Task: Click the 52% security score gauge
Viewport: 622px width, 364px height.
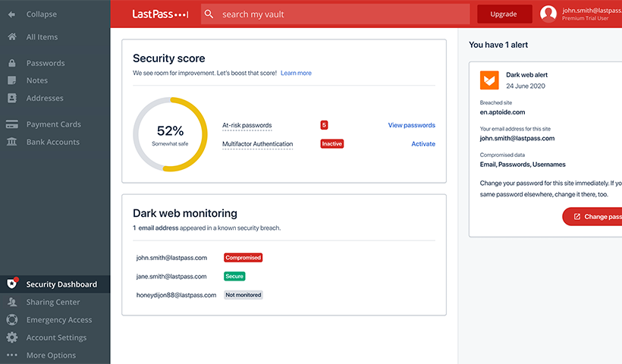Action: tap(170, 134)
